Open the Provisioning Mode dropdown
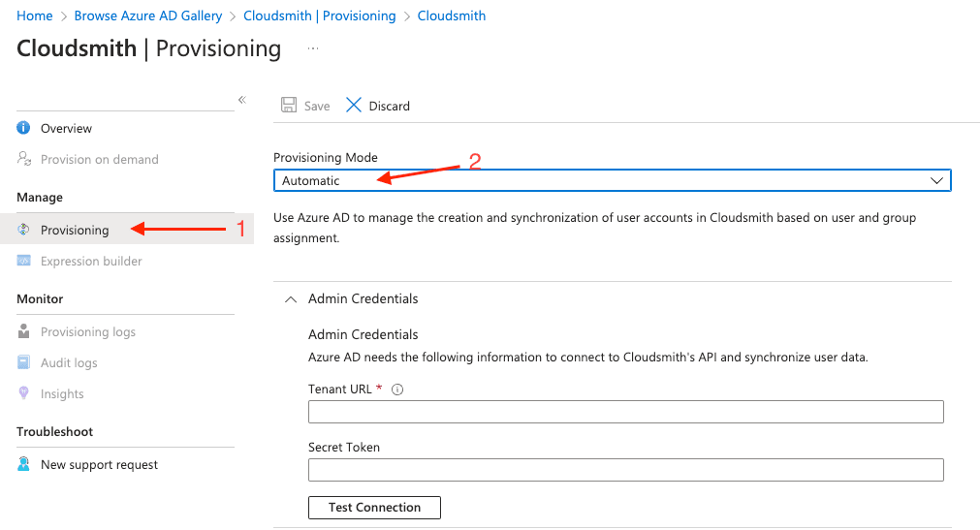 tap(612, 180)
